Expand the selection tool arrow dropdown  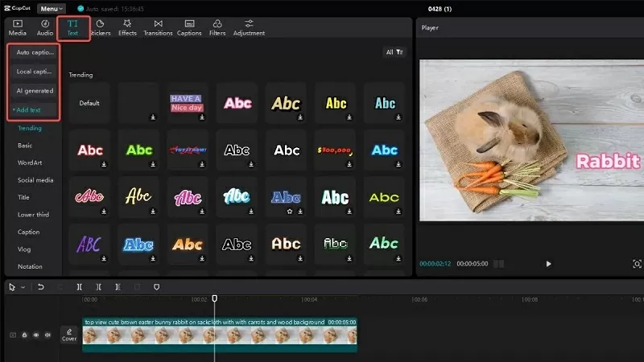coord(23,287)
